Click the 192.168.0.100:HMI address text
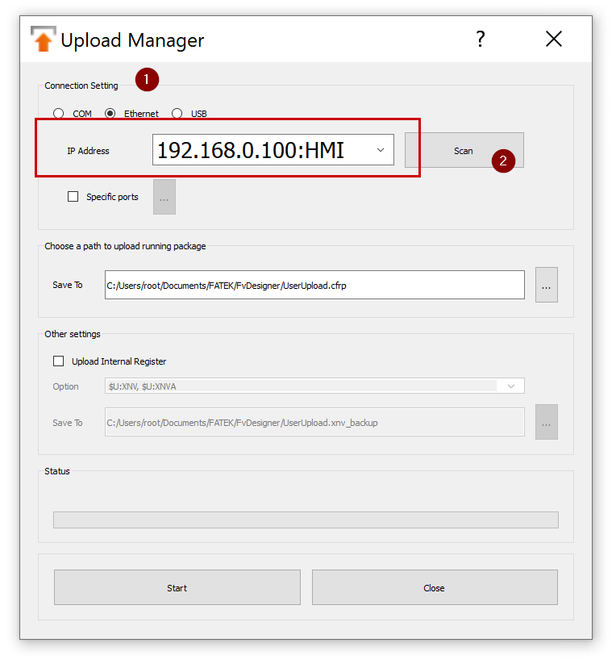 pos(251,150)
